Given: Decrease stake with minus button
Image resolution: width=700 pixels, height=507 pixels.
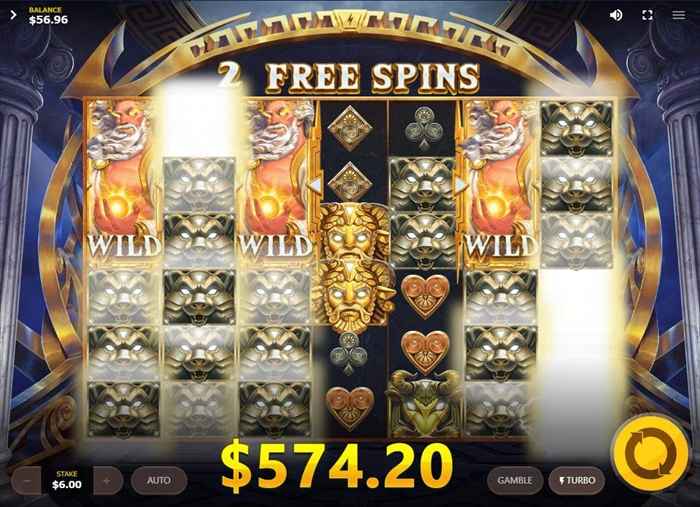Looking at the screenshot, I should [27, 481].
